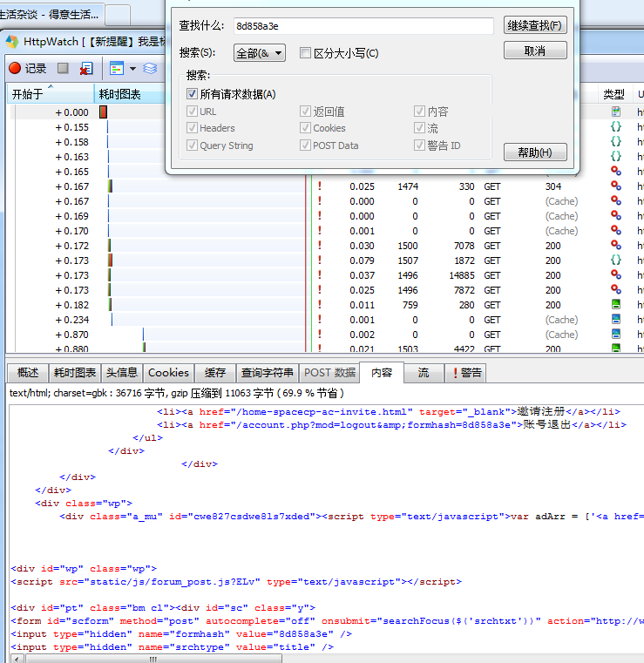Select the row starting at +0.880
Image resolution: width=644 pixels, height=663 pixels.
coord(326,348)
